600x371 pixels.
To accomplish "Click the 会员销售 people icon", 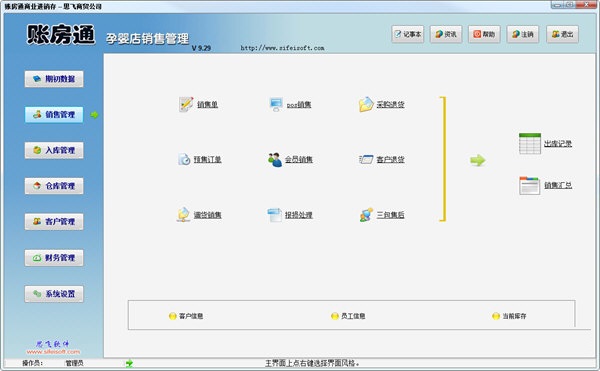I will pyautogui.click(x=275, y=159).
